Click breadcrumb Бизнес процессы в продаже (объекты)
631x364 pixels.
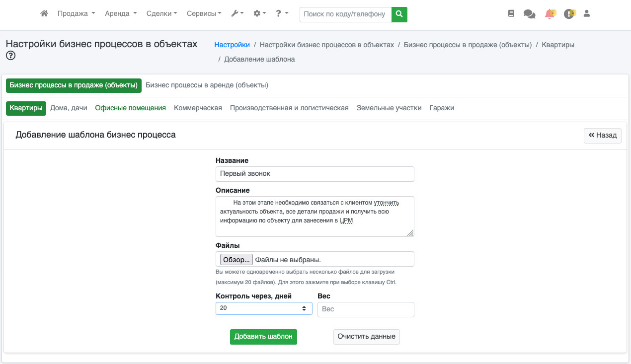pos(468,45)
